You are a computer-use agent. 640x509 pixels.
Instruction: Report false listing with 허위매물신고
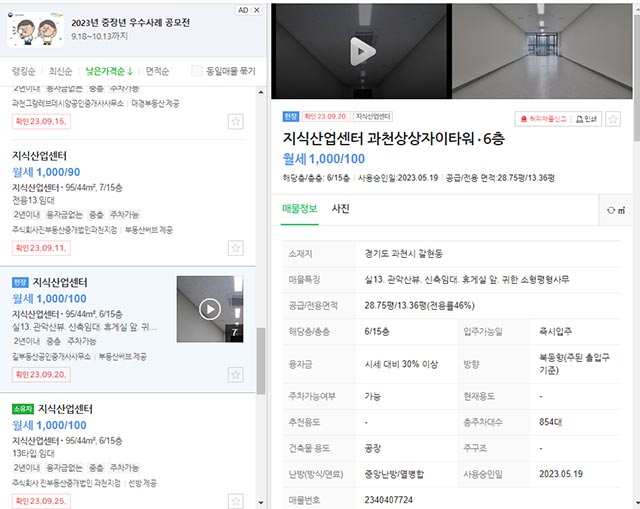tap(543, 119)
